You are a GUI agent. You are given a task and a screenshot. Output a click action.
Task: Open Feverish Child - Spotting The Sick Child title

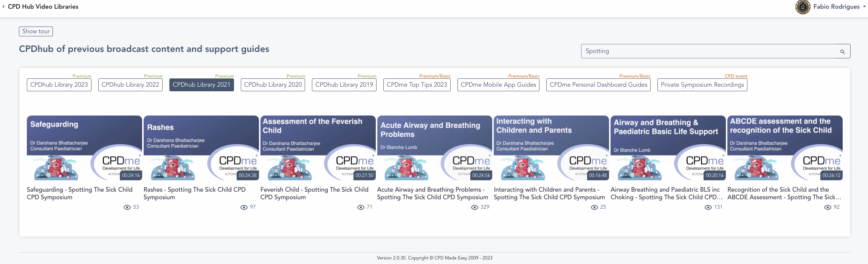tap(315, 193)
